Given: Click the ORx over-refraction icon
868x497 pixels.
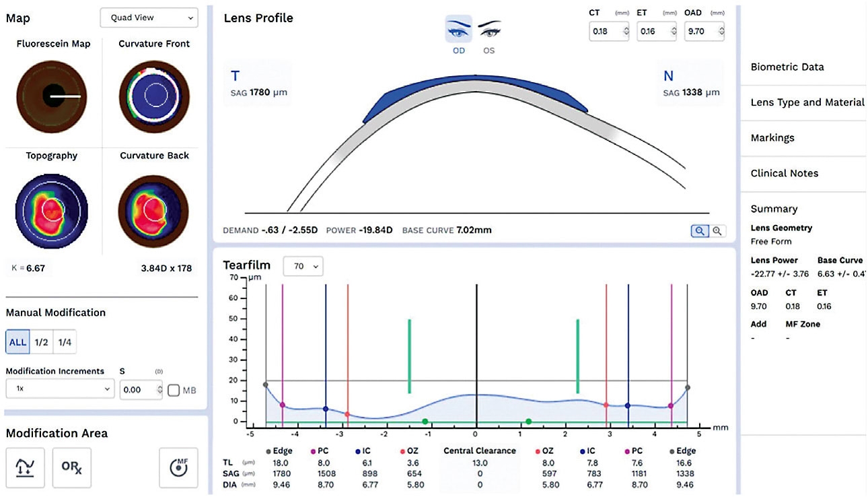Looking at the screenshot, I should (x=71, y=467).
